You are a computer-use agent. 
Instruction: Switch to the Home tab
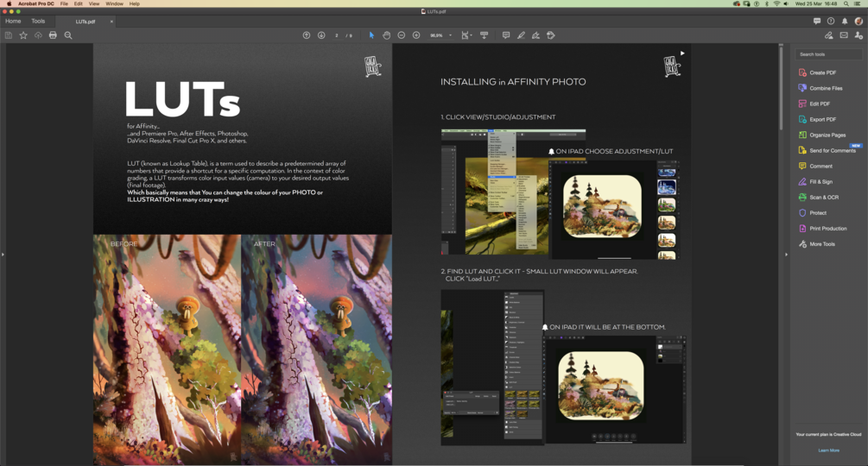click(x=13, y=21)
